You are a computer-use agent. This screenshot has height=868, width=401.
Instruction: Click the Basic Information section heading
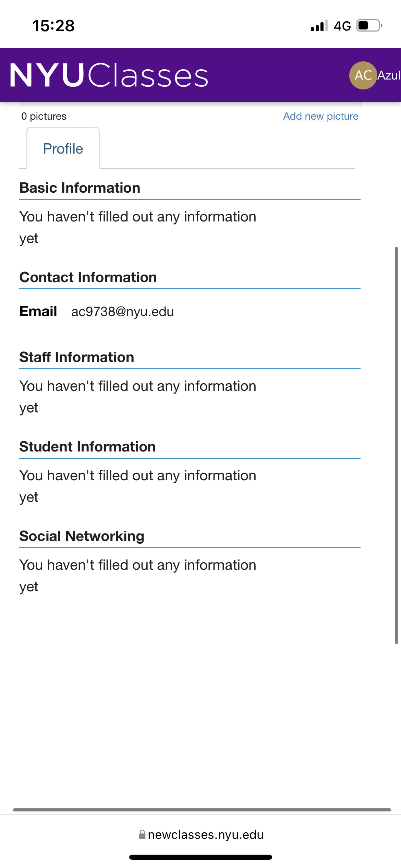click(x=80, y=188)
